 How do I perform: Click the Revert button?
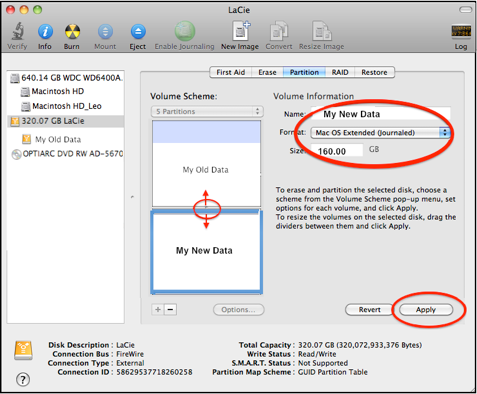click(x=369, y=310)
